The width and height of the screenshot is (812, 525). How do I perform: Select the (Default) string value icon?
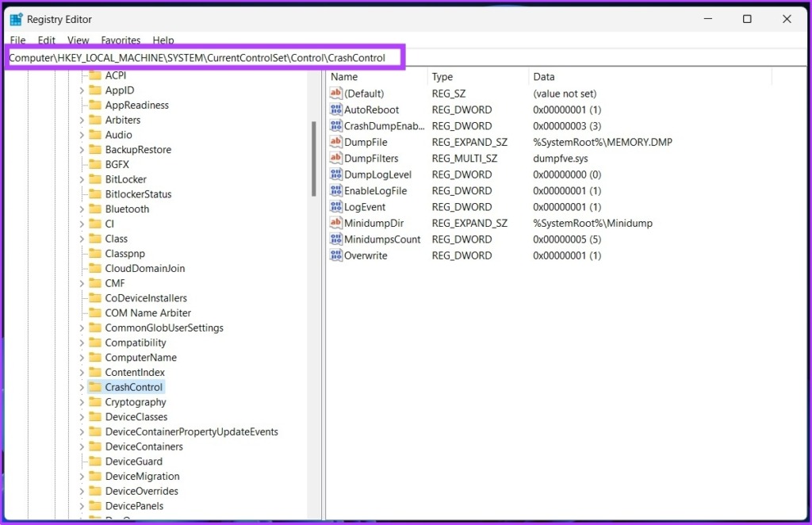coord(335,94)
